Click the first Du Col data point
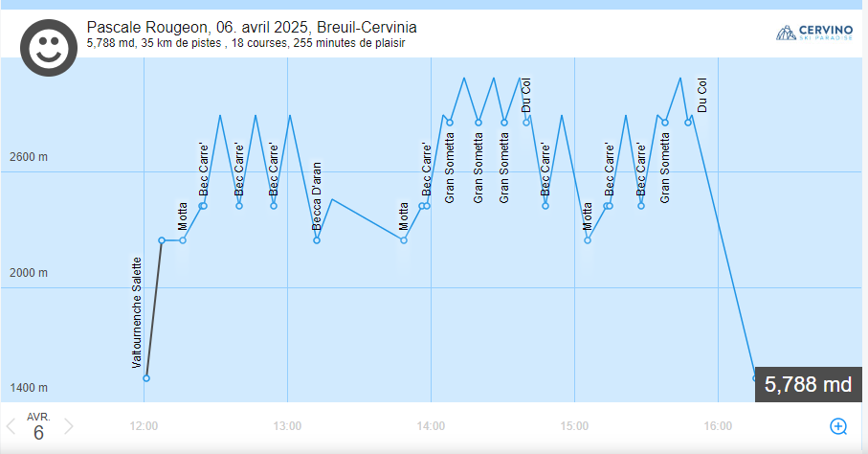868x454 pixels. click(526, 123)
